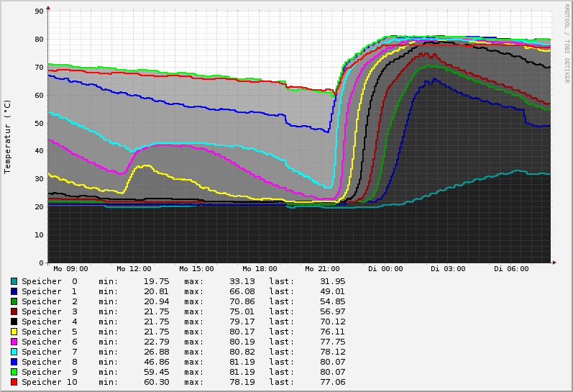Click the Di 00:00 time axis label
The width and height of the screenshot is (573, 392).
click(x=385, y=269)
